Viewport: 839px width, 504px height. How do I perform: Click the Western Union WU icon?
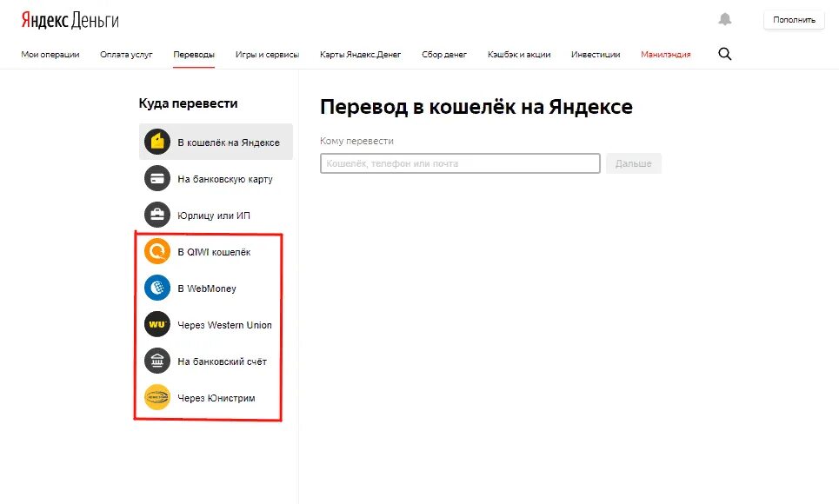click(x=157, y=324)
